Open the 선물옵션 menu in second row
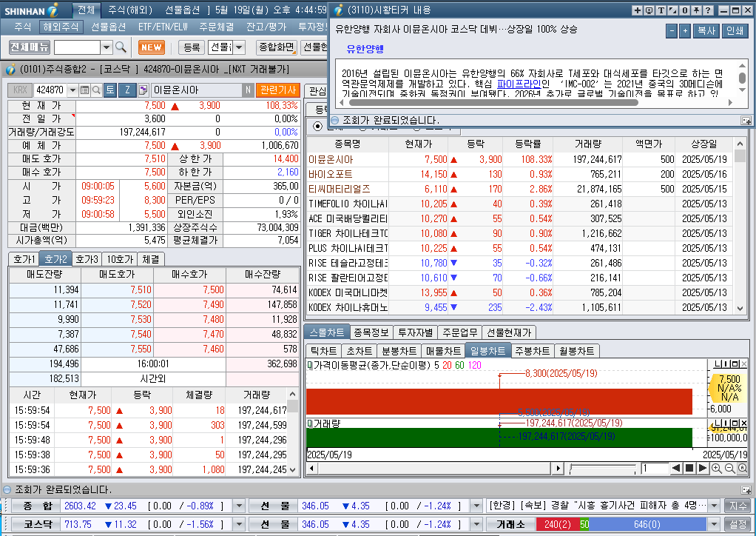 click(x=109, y=27)
